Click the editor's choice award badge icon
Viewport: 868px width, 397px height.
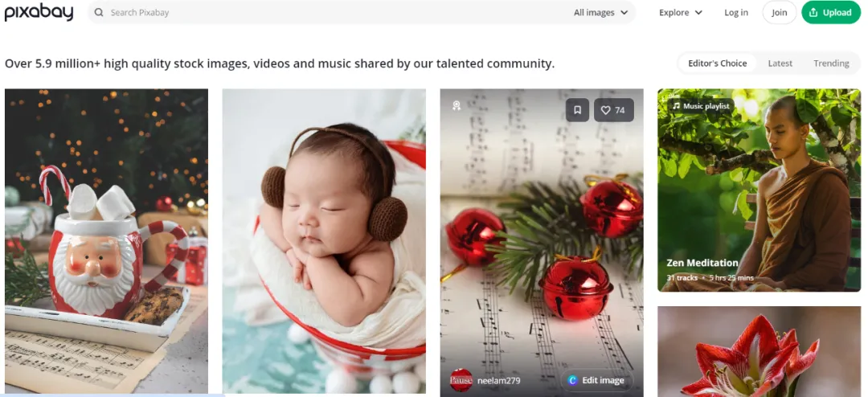(x=457, y=105)
